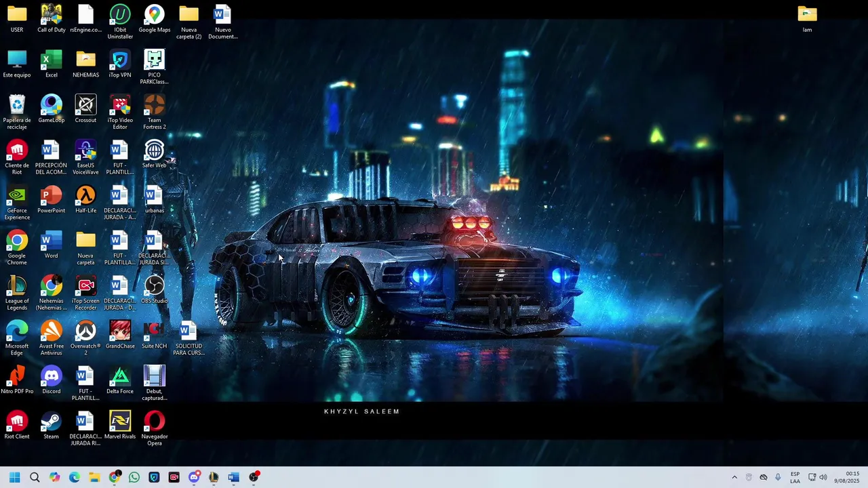Select the PowerPoint desktop shortcut

coord(52,199)
